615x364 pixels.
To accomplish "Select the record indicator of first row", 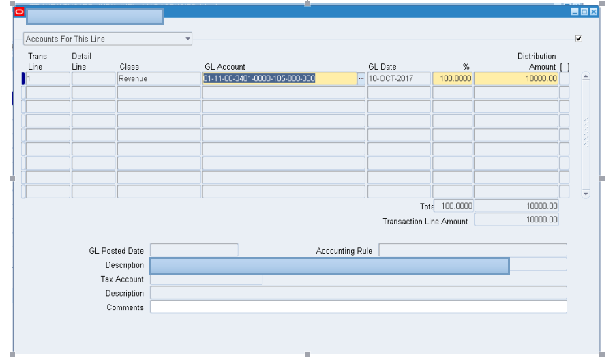I will coord(23,78).
